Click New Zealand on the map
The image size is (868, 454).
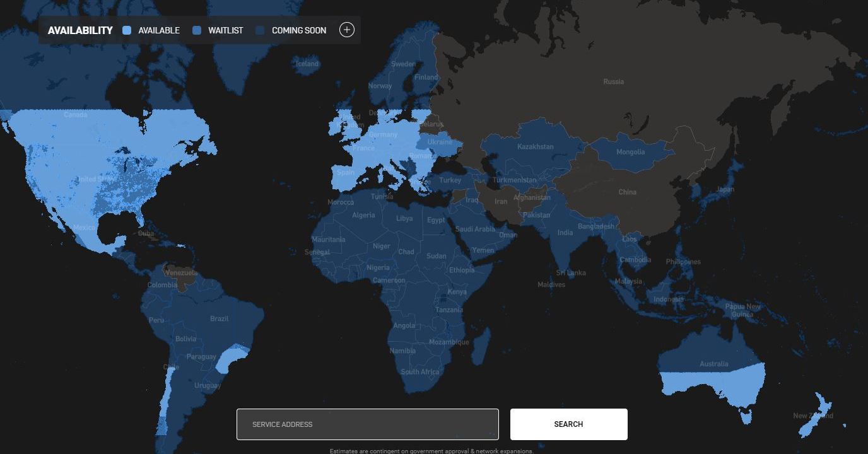click(812, 416)
